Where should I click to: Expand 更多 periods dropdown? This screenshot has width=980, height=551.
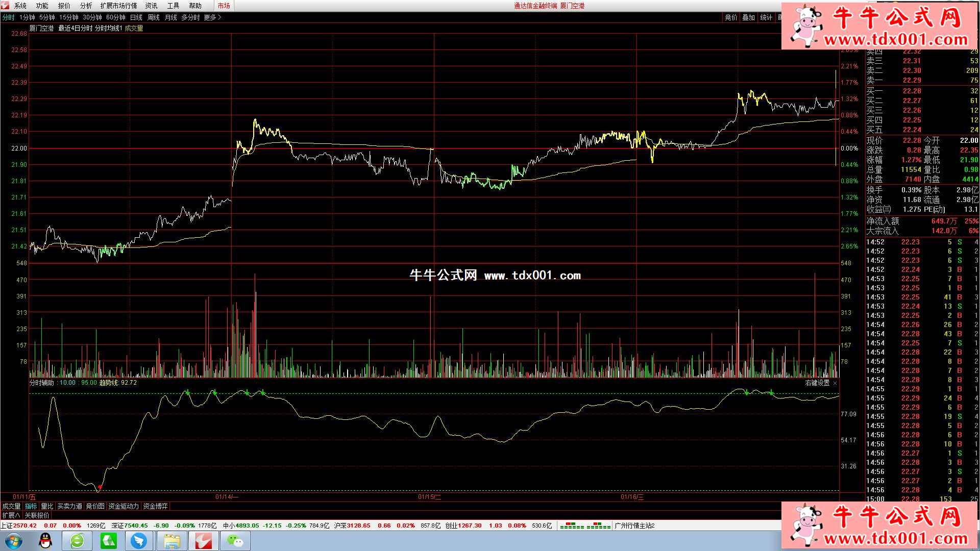coord(212,17)
